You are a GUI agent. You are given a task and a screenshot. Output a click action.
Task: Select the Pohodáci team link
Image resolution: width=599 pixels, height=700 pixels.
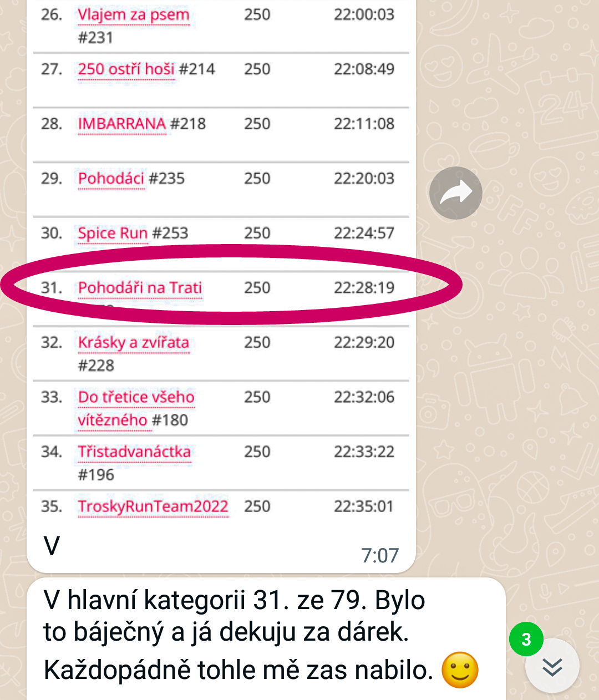point(111,179)
